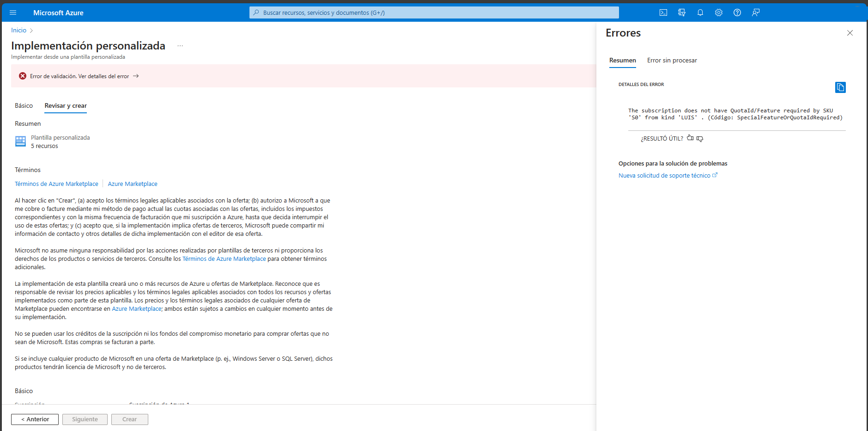This screenshot has height=431, width=868.
Task: Open the directory and subscription filter
Action: [682, 12]
